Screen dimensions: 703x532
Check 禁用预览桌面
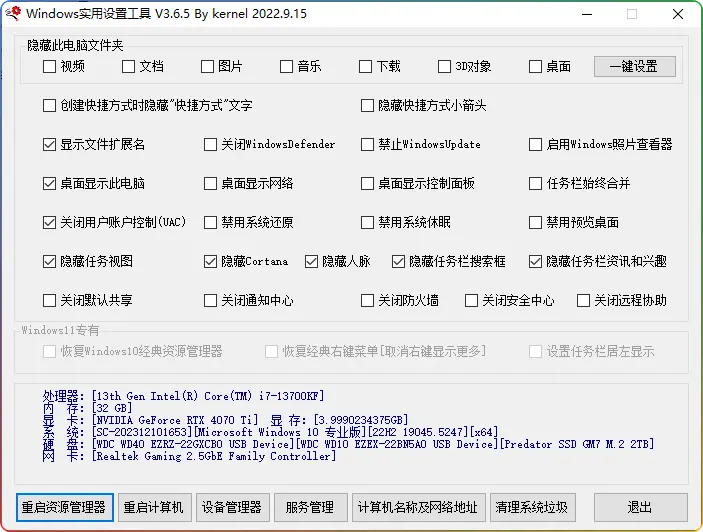coord(535,222)
